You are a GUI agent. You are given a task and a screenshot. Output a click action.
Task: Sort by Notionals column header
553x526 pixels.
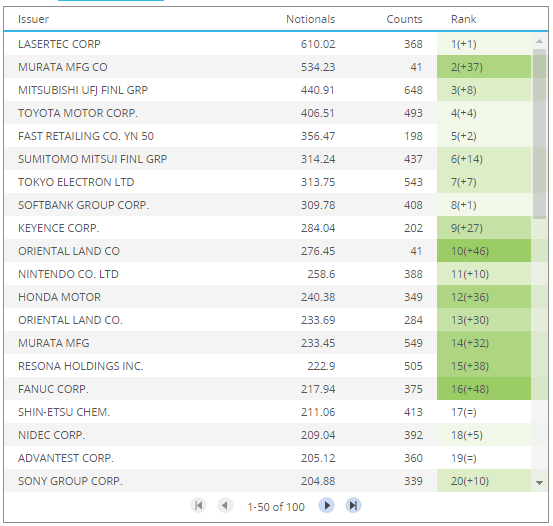click(310, 19)
